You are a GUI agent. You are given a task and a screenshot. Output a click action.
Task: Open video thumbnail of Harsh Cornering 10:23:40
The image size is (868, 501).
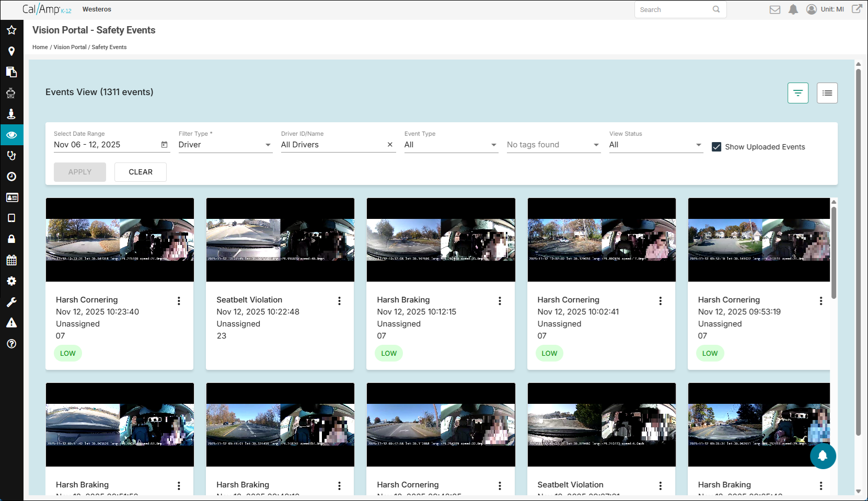click(120, 240)
